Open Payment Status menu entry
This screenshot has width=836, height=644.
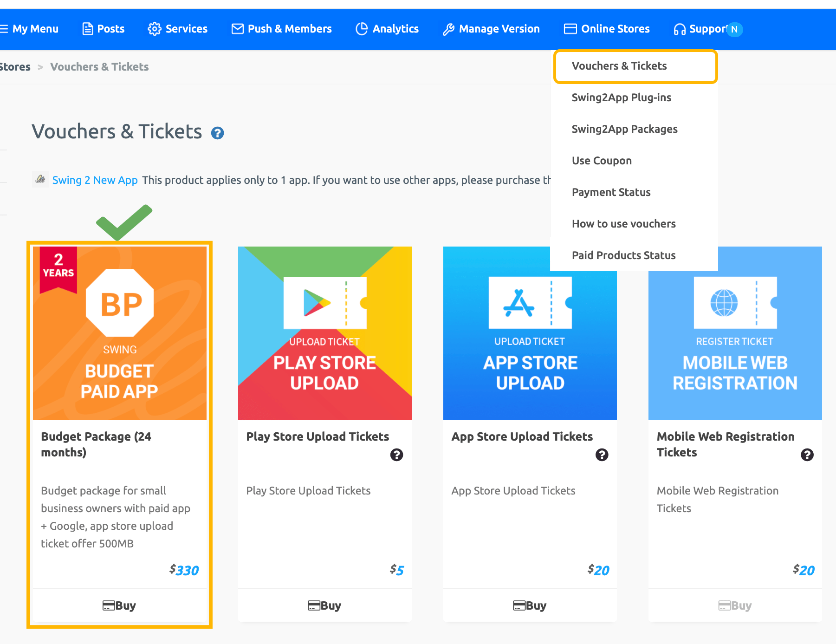611,192
